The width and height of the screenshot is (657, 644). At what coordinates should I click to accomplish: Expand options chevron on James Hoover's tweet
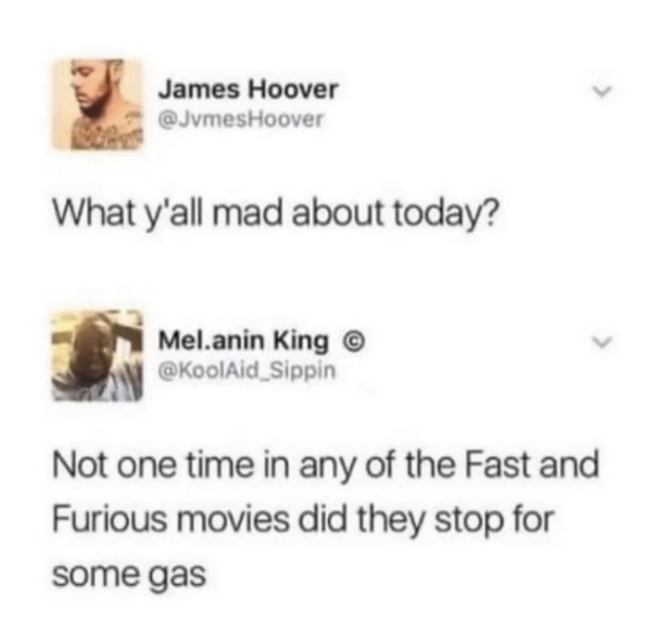click(x=602, y=91)
